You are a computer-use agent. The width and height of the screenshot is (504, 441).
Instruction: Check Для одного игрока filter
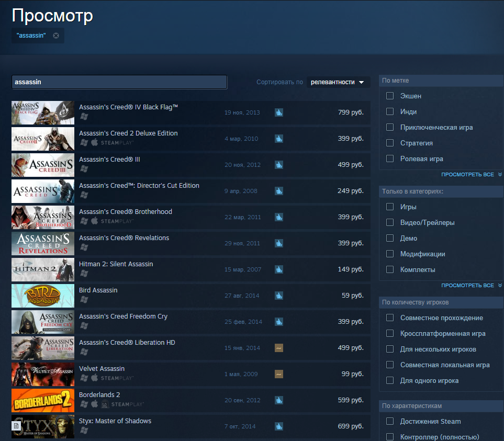click(390, 381)
